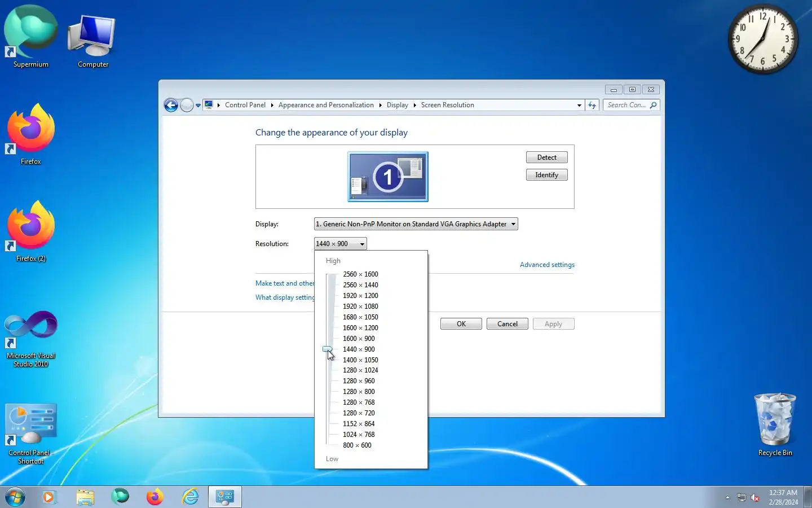
Task: Choose 1600 × 900 resolution
Action: 359,339
